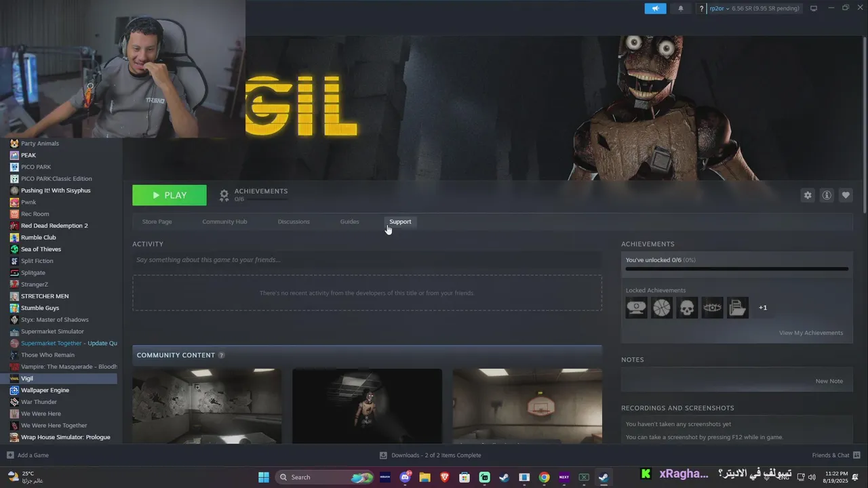Image resolution: width=868 pixels, height=488 pixels.
Task: Open Community Content help question mark
Action: (221, 355)
